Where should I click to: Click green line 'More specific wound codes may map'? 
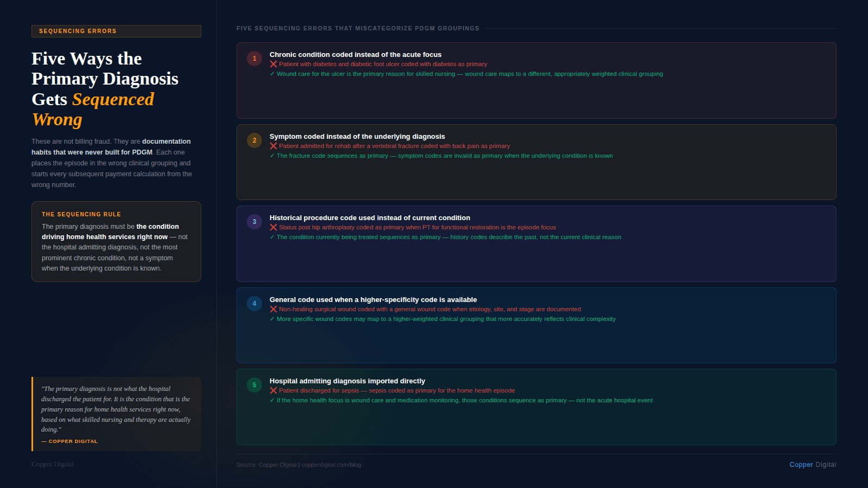coord(443,319)
